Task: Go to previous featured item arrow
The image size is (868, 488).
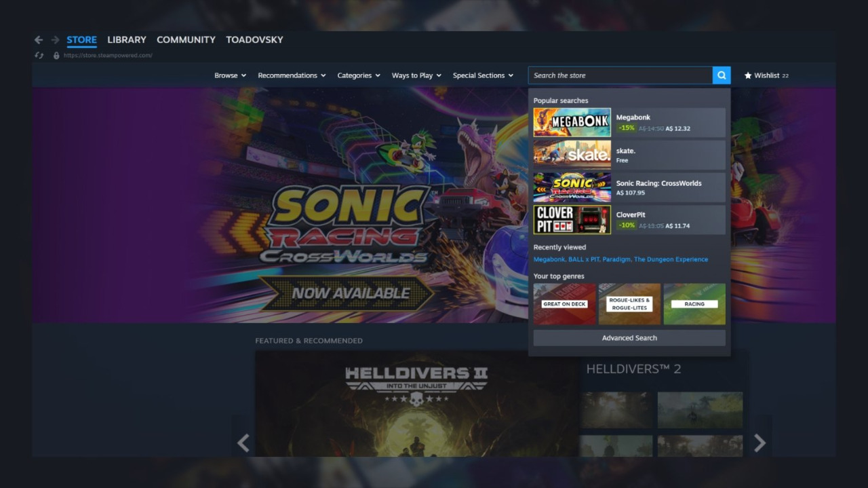Action: pos(243,443)
